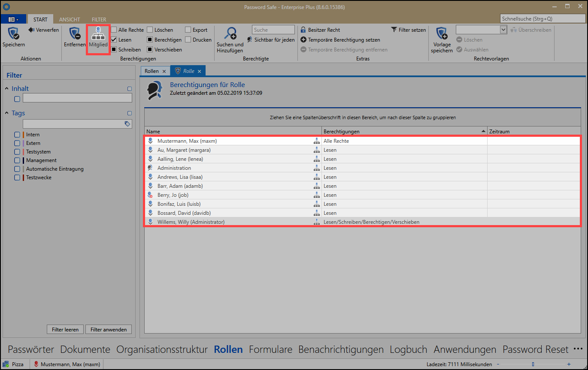Click the Suche field in Berechtigte
This screenshot has width=588, height=370.
tap(273, 30)
